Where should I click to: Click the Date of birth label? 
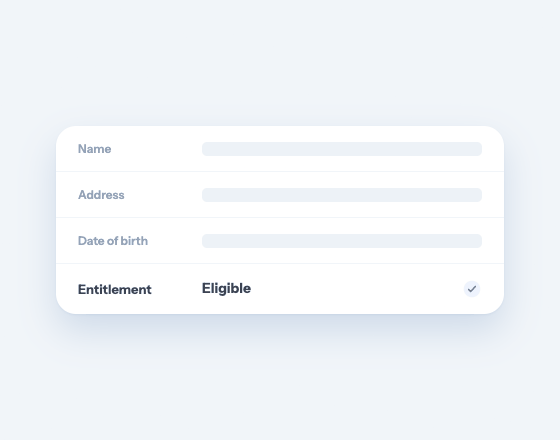[113, 241]
